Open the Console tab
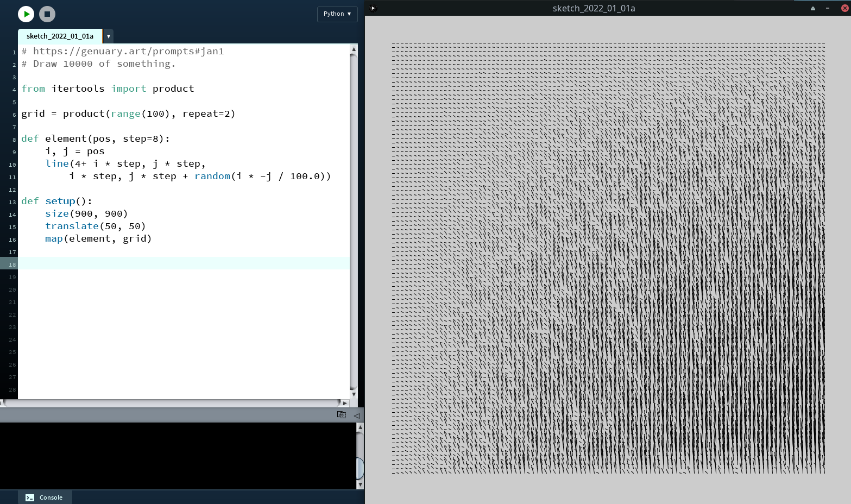The image size is (851, 504). (45, 497)
